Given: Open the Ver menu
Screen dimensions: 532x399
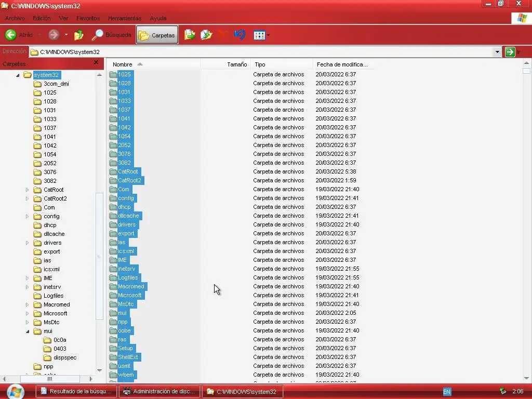Looking at the screenshot, I should (63, 18).
